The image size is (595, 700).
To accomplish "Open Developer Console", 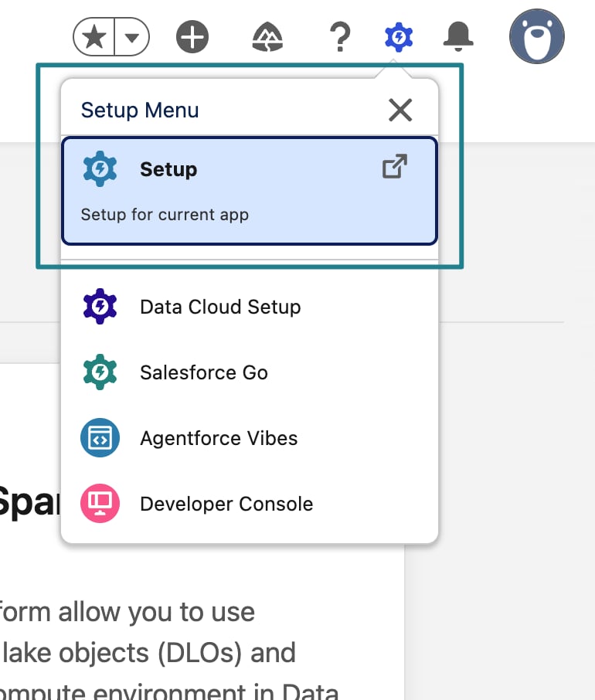I will [x=250, y=504].
